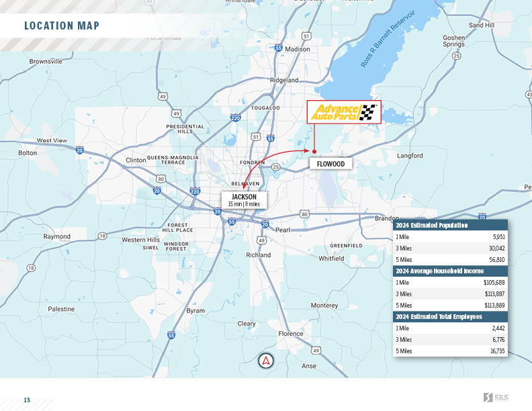
Task: Click the Highway 18 shield right of Raymond
Action: 103,236
